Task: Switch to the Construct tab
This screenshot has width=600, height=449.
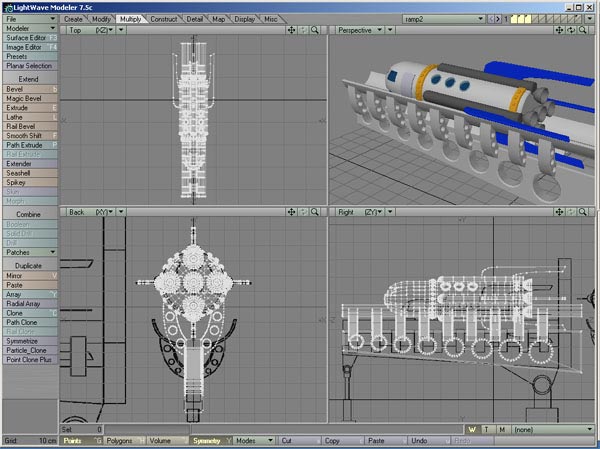Action: pos(163,19)
